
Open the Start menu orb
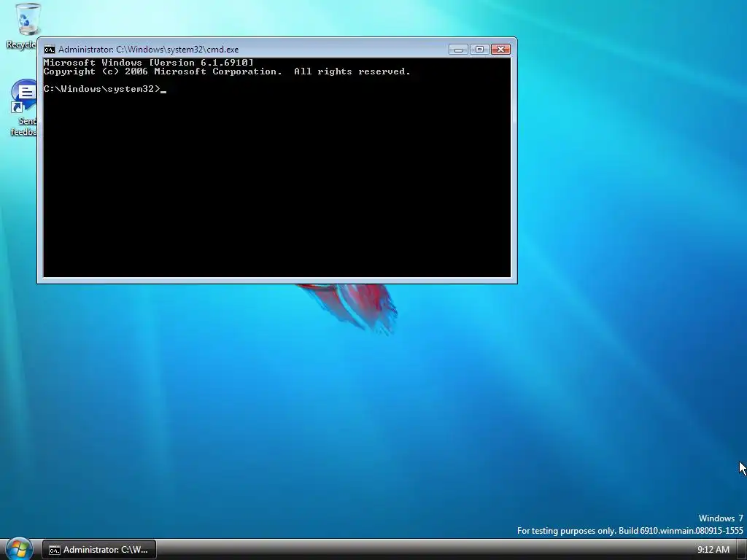point(19,549)
